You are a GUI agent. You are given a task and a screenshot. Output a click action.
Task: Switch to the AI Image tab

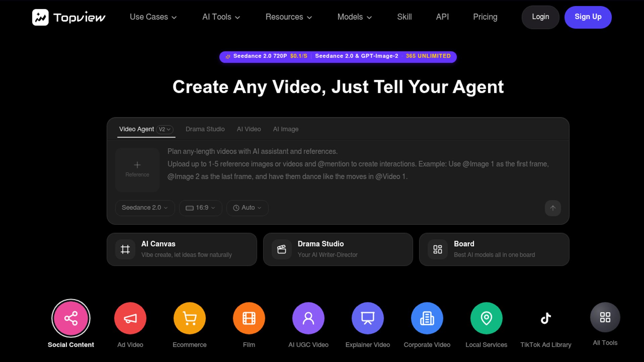click(x=285, y=129)
